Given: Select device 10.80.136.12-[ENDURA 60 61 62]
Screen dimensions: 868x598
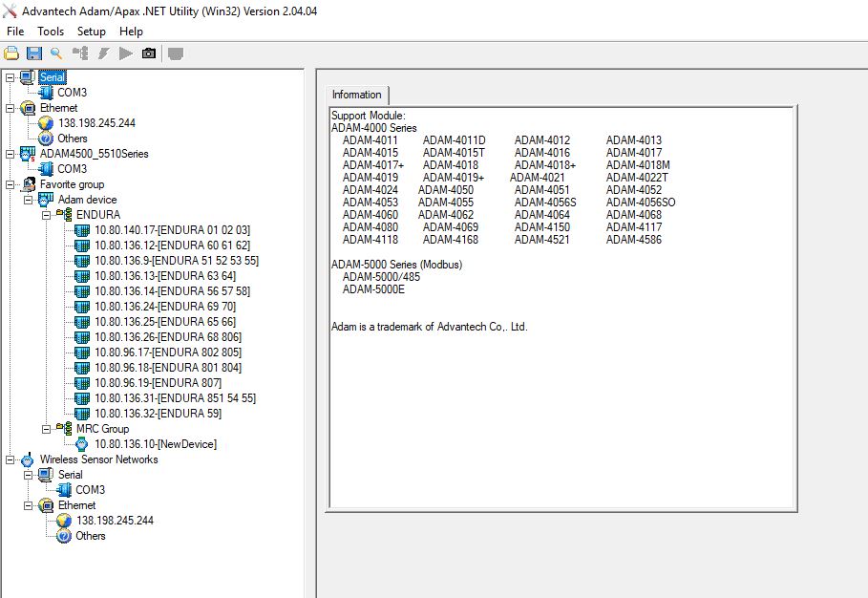Looking at the screenshot, I should point(172,246).
